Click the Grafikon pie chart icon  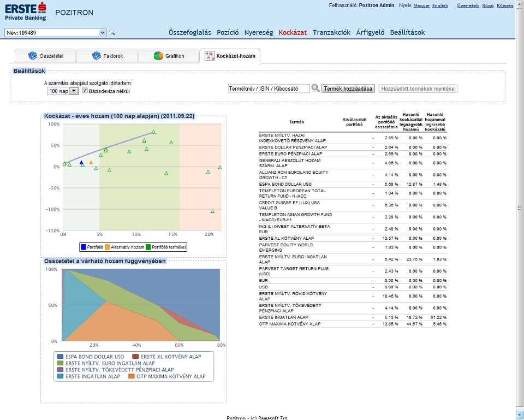tap(158, 56)
